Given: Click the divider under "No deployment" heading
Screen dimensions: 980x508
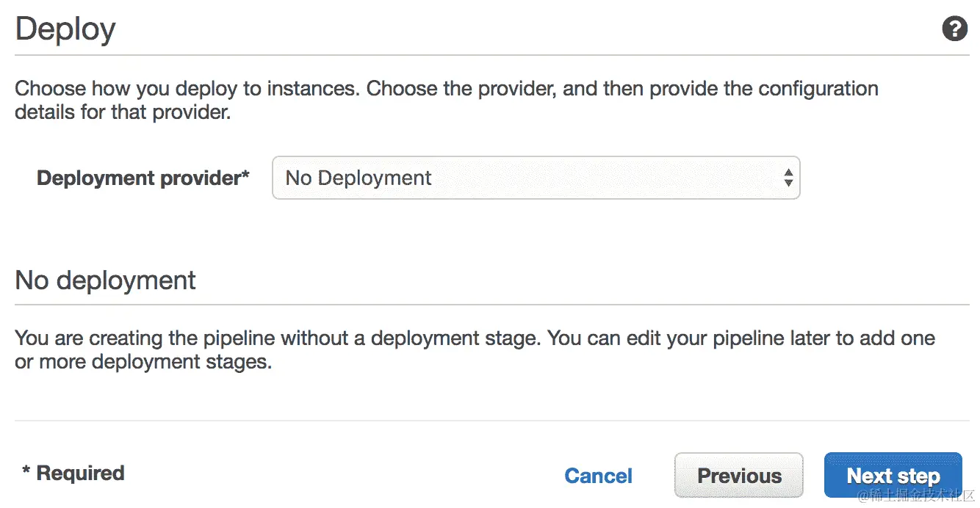Looking at the screenshot, I should click(491, 305).
